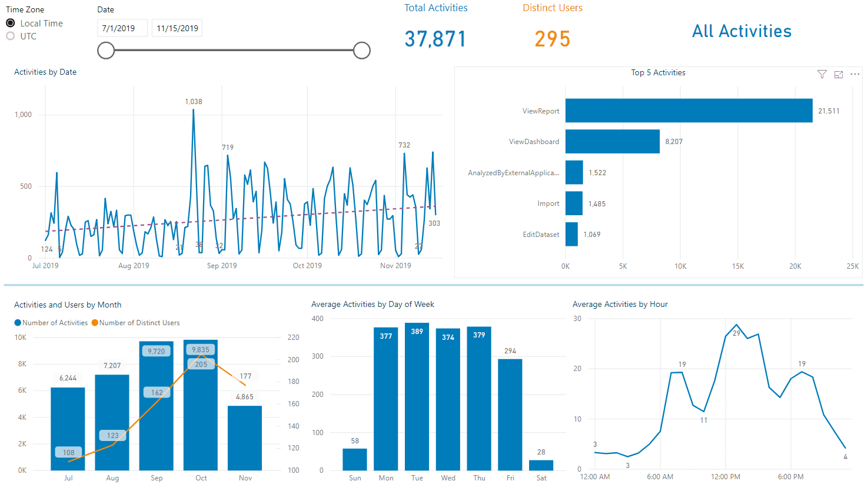Click the left handle of the Date range slider
This screenshot has width=868, height=491.
pyautogui.click(x=106, y=51)
